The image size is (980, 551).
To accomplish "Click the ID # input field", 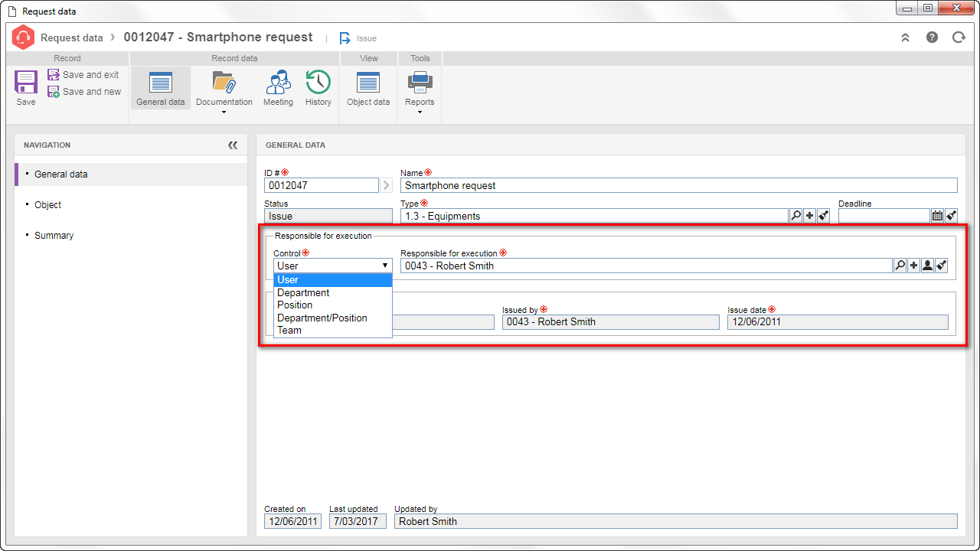I will click(x=322, y=185).
